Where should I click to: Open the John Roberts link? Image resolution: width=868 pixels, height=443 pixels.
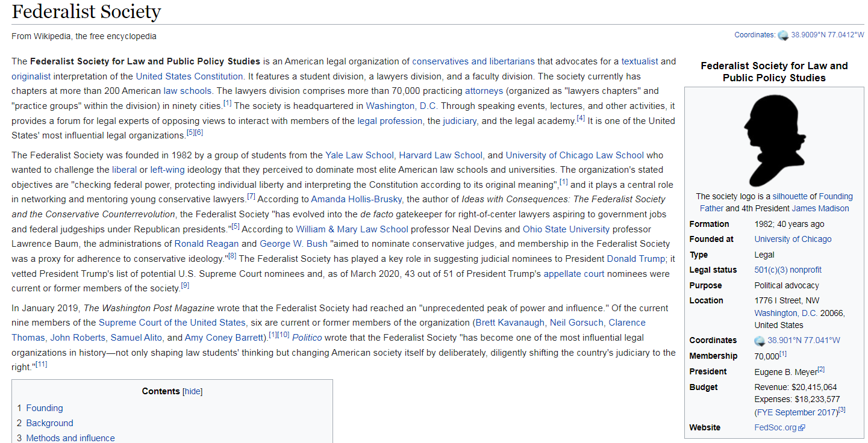[78, 338]
